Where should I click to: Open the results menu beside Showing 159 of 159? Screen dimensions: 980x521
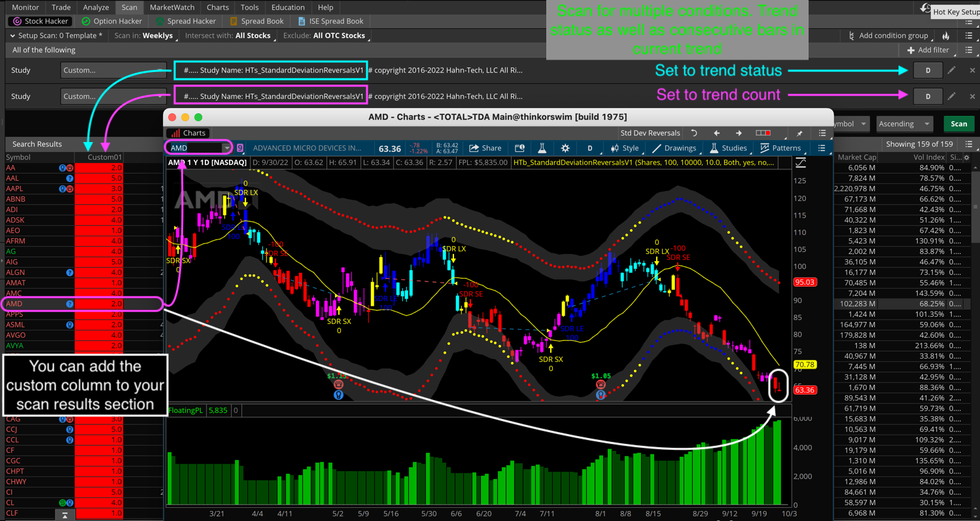coord(969,144)
